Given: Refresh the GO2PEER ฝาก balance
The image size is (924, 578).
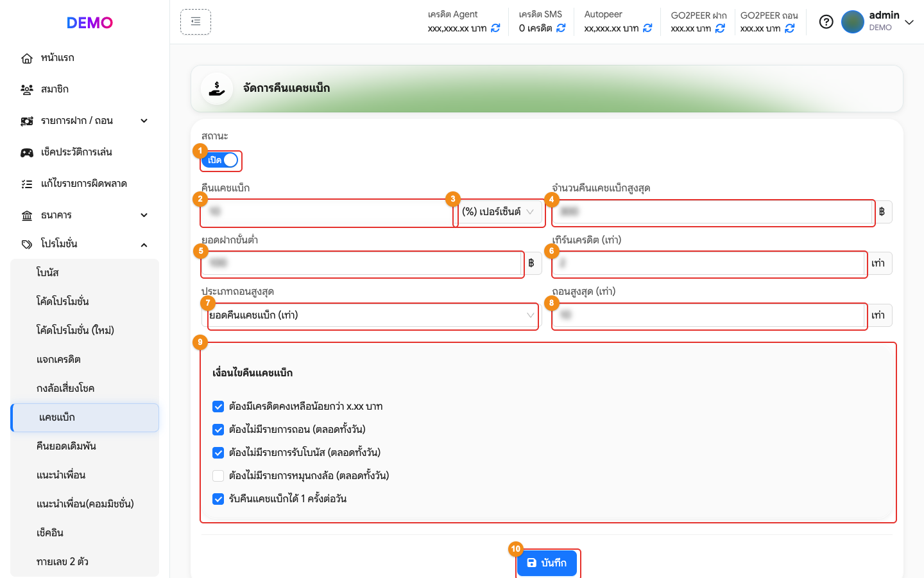Looking at the screenshot, I should click(x=720, y=28).
